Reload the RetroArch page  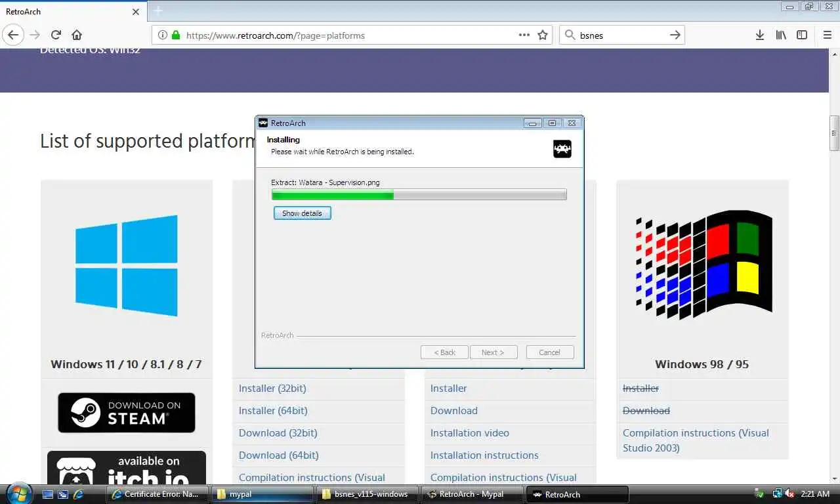[56, 35]
